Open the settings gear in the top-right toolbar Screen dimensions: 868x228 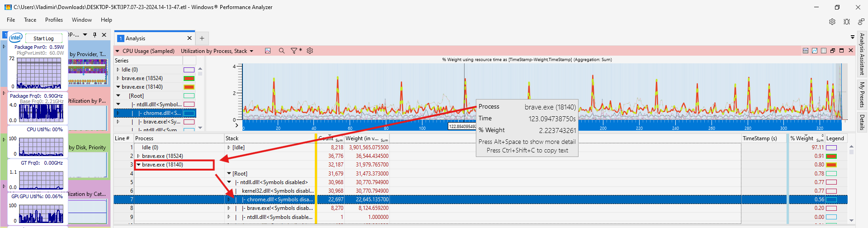[832, 22]
